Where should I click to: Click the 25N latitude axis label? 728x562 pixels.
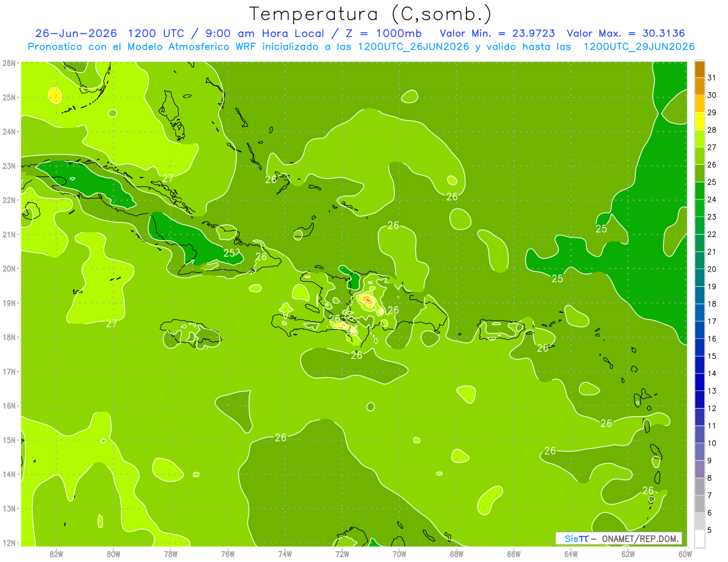8,98
